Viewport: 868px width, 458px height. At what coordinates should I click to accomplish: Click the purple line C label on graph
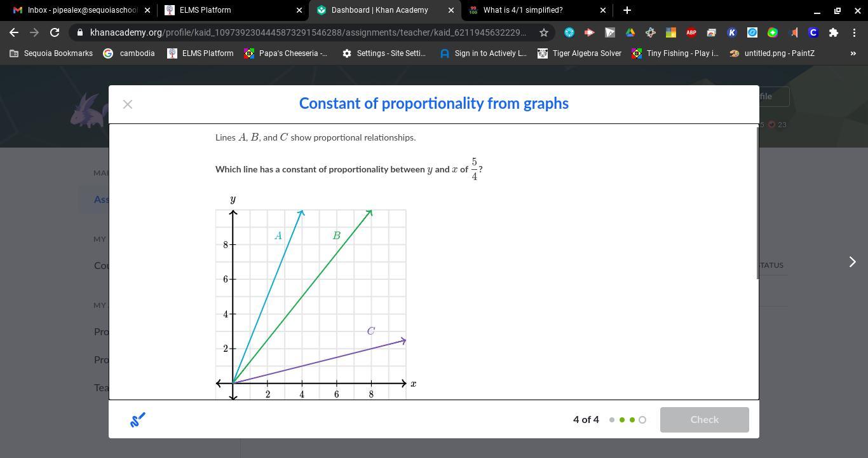[x=371, y=331]
